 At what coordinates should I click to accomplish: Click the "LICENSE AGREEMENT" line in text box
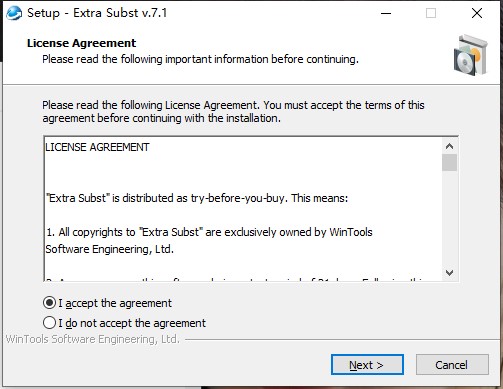[97, 147]
